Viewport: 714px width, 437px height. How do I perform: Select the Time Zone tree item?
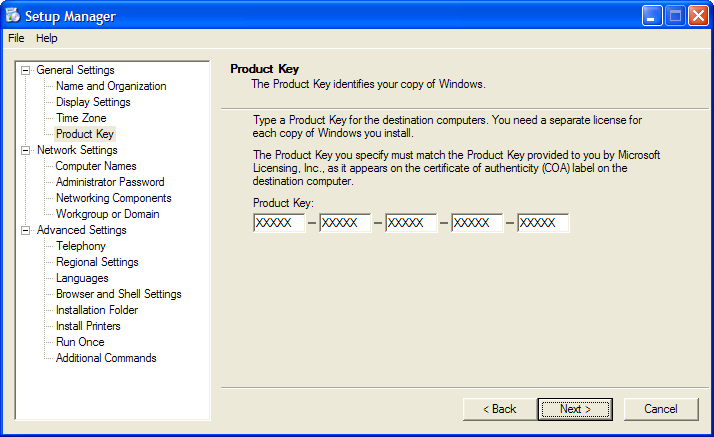[81, 118]
